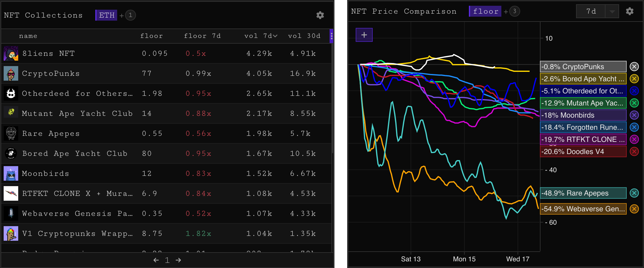The width and height of the screenshot is (644, 268).
Task: Click the Otherdeed collection avatar
Action: click(11, 93)
